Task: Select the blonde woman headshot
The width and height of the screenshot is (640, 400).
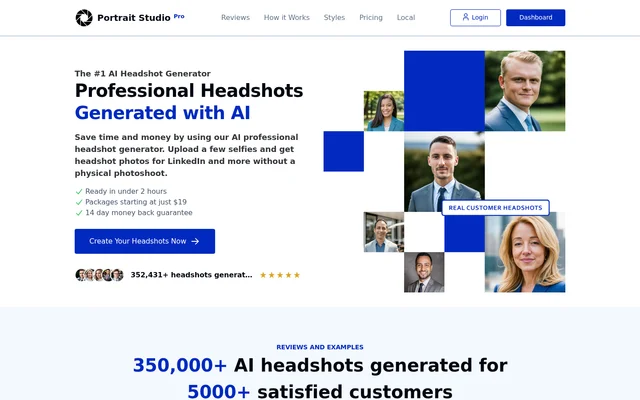Action: [x=525, y=252]
